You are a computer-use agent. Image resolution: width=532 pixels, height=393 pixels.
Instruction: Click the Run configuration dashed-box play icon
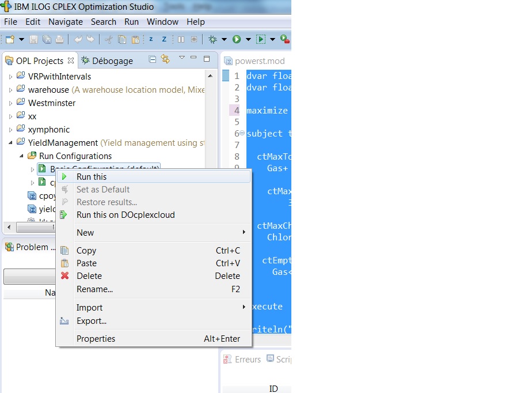261,39
